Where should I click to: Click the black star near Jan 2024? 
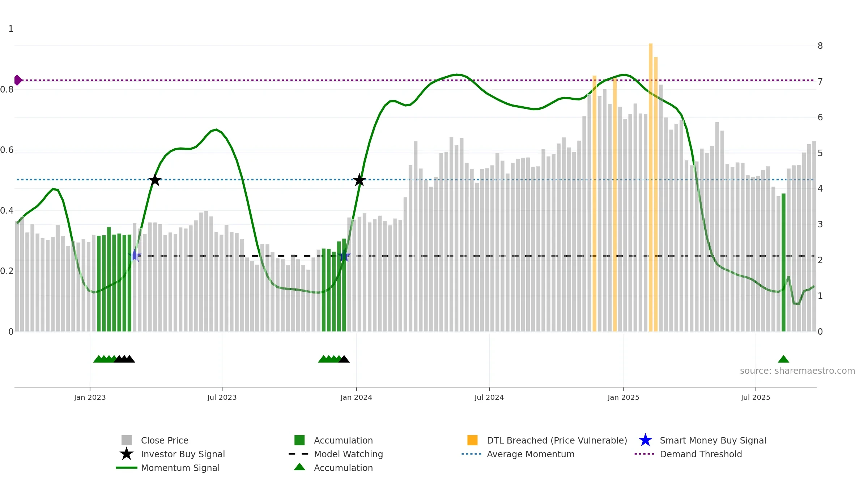(359, 180)
